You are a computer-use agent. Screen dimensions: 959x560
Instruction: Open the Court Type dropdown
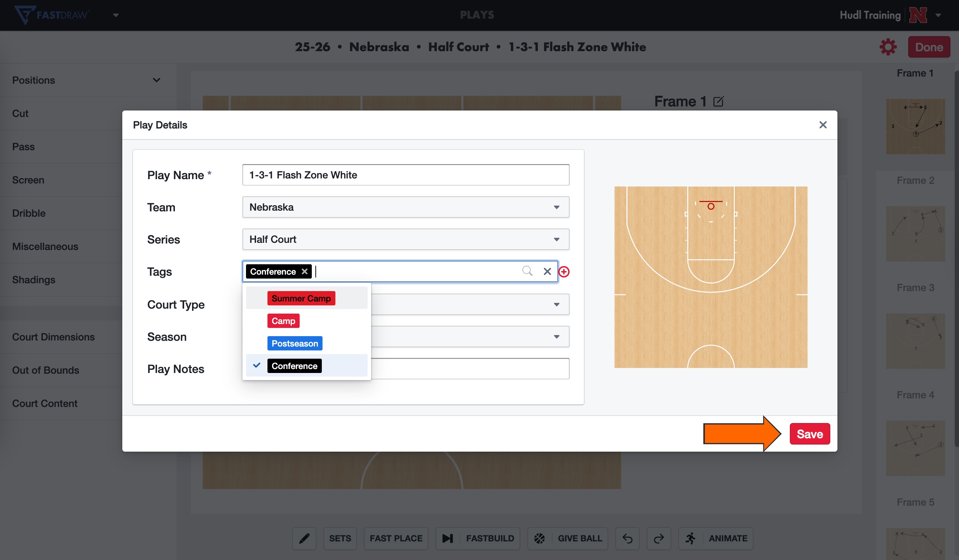pyautogui.click(x=470, y=304)
